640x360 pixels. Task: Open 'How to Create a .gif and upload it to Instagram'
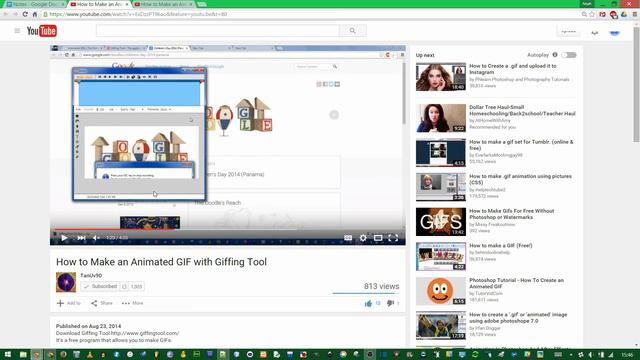point(513,69)
